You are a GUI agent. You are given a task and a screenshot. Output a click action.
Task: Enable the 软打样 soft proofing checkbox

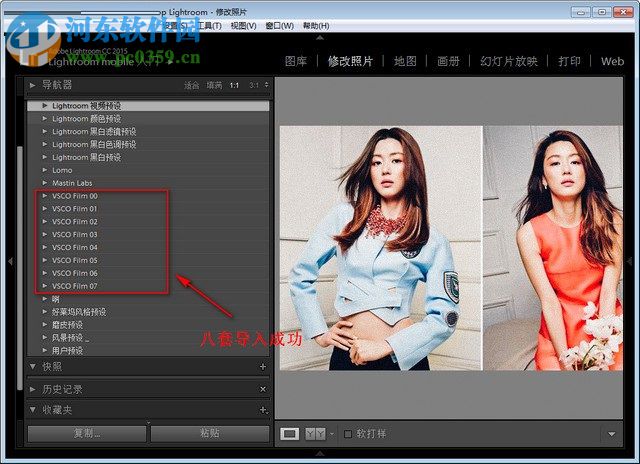(348, 434)
